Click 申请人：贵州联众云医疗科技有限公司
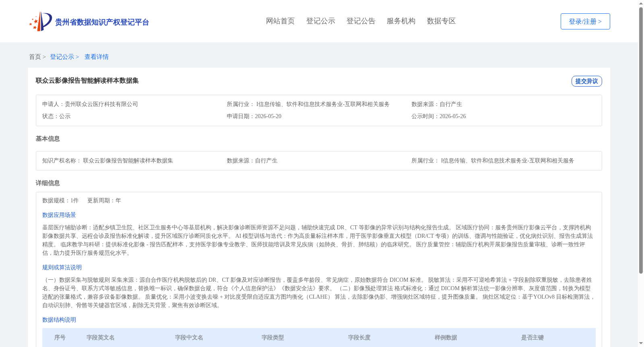 tap(90, 104)
